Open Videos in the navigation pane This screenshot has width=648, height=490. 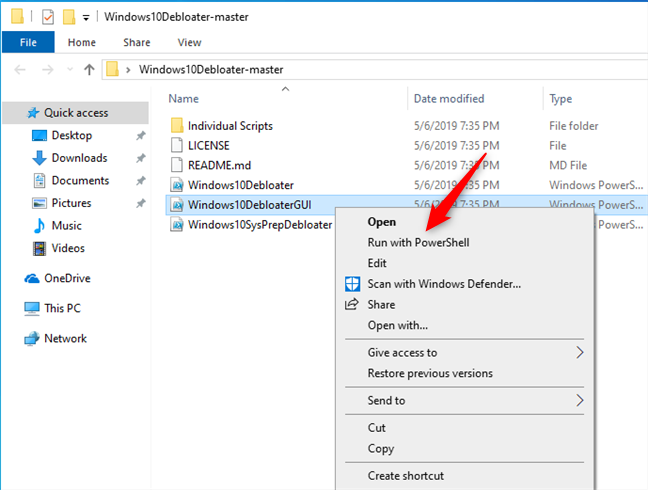click(68, 248)
